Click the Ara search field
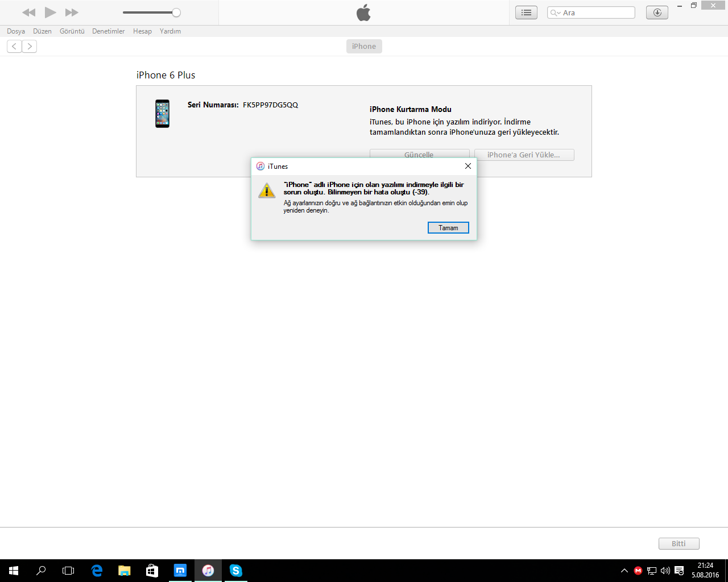 point(591,13)
